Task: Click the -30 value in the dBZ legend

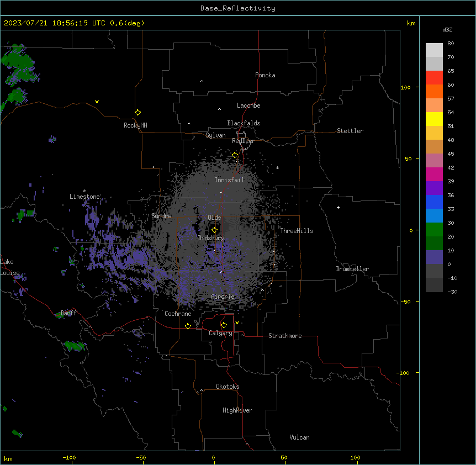Action: tap(452, 292)
